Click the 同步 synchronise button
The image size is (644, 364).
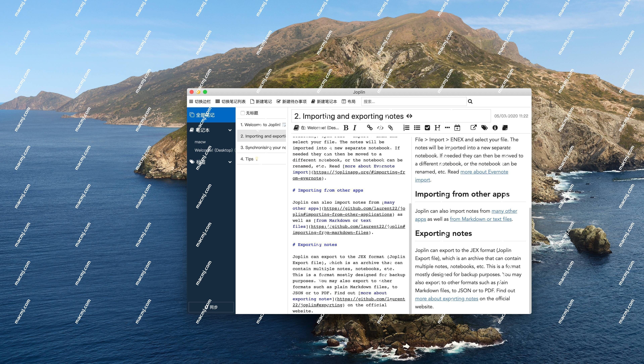click(211, 307)
